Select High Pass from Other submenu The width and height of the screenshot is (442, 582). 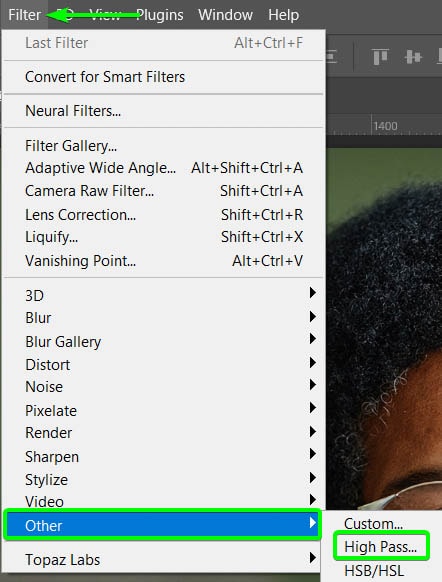click(381, 546)
